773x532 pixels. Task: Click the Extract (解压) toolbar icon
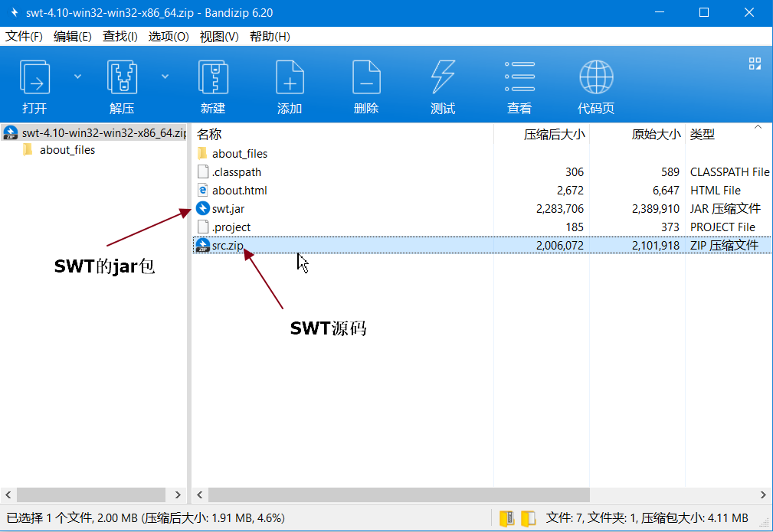(x=122, y=77)
